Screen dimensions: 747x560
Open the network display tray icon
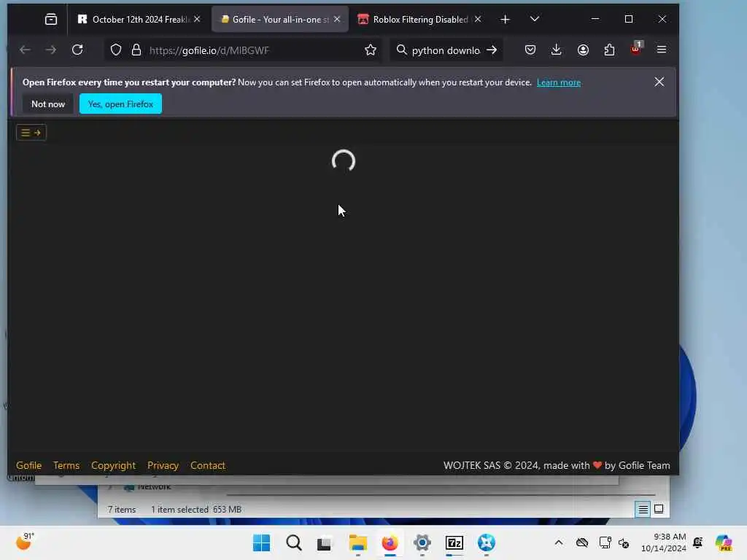(x=605, y=542)
